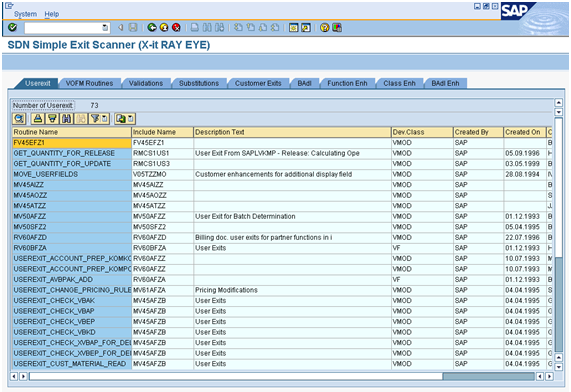Viewport: 571px width, 392px height.
Task: Switch to the VOFM Routines tab
Action: point(90,83)
